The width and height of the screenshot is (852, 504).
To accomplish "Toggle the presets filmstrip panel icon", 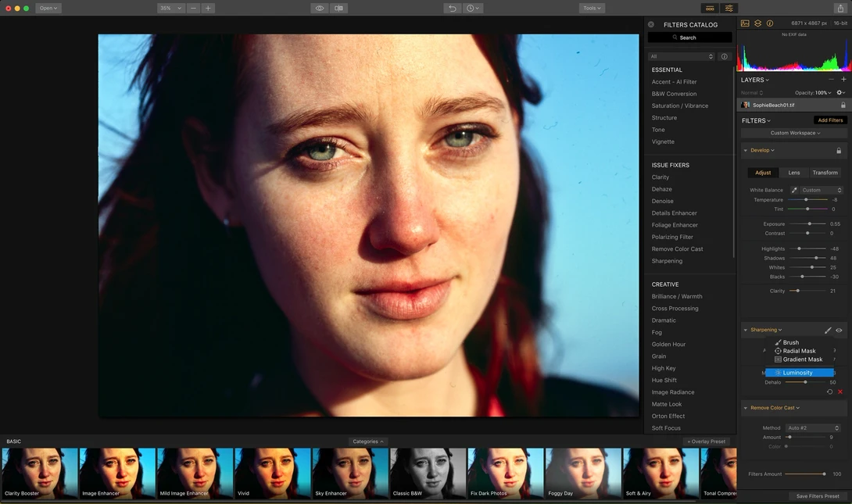I will (710, 8).
